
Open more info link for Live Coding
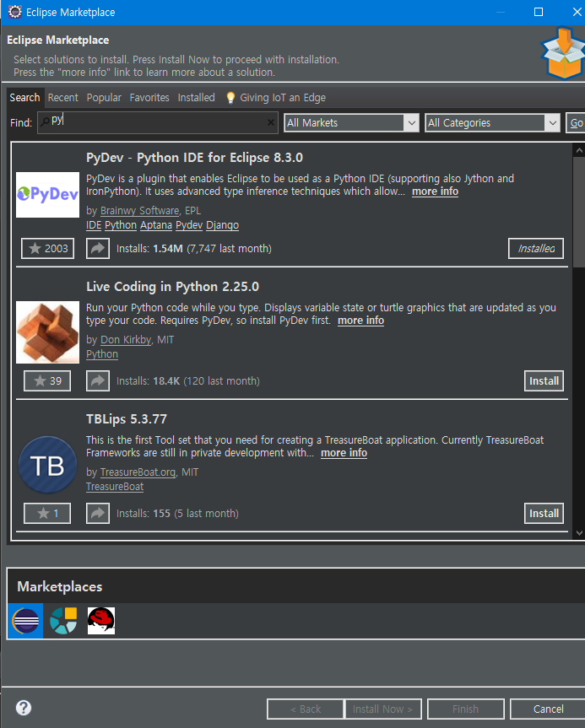coord(361,321)
